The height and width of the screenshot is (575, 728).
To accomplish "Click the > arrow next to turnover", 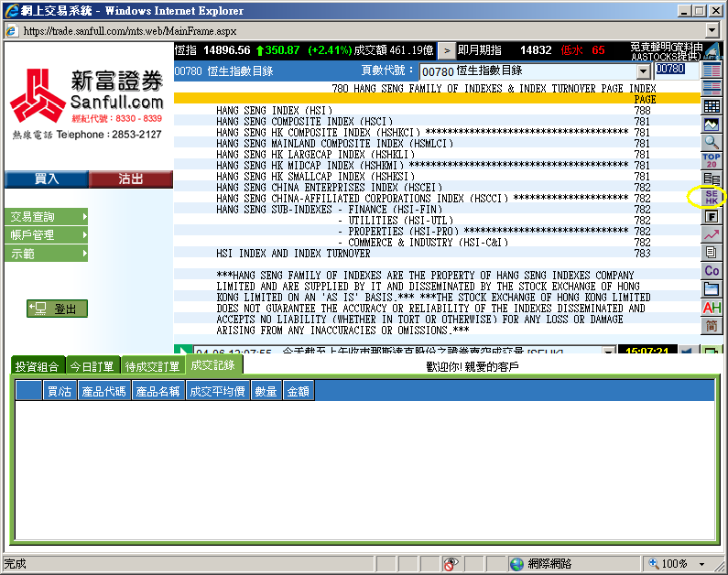I will [x=447, y=50].
